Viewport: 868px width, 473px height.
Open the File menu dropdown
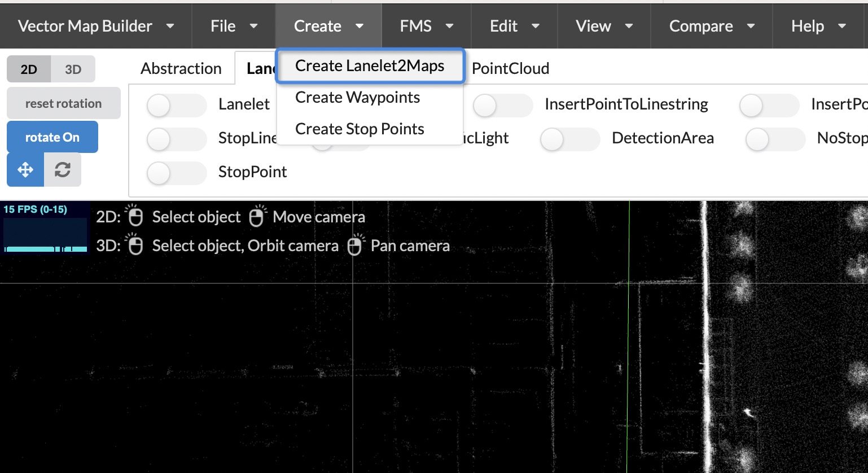pyautogui.click(x=234, y=26)
